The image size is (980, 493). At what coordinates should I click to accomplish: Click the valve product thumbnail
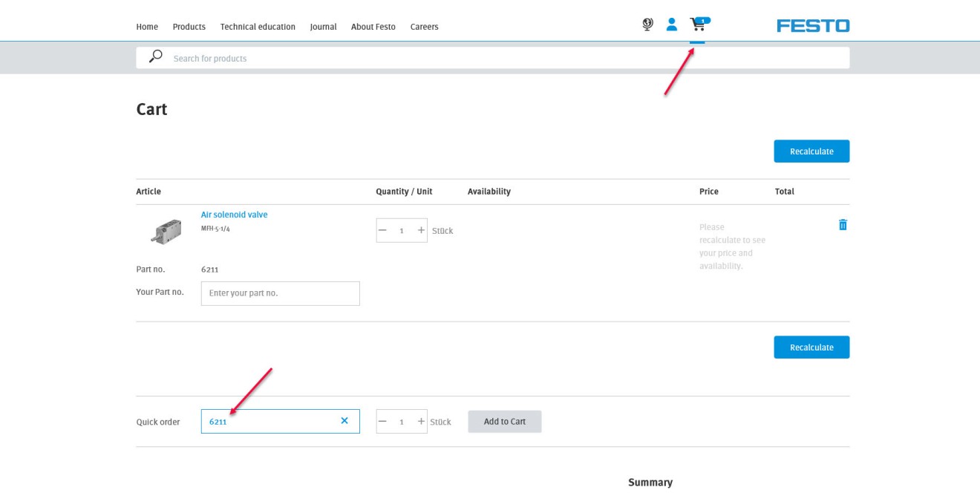pyautogui.click(x=166, y=231)
